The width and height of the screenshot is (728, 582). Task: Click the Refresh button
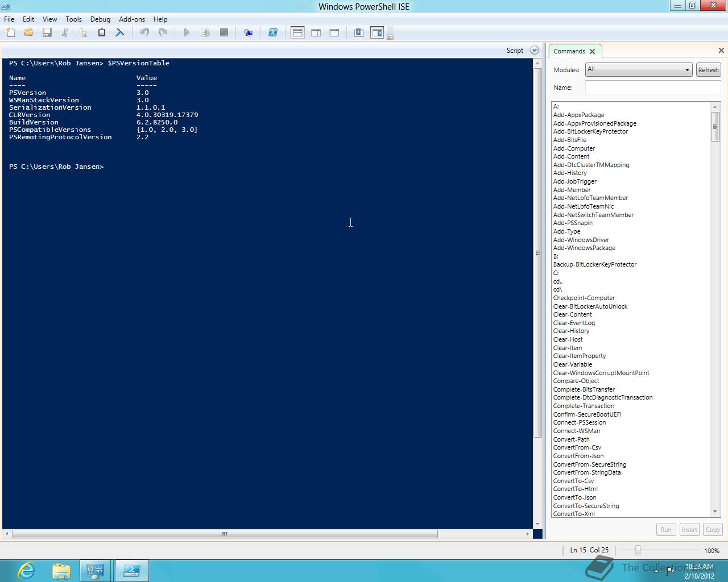tap(708, 70)
